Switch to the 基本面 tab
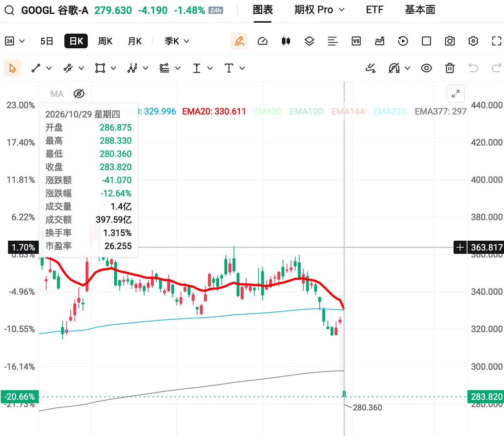Image resolution: width=504 pixels, height=436 pixels. 420,10
